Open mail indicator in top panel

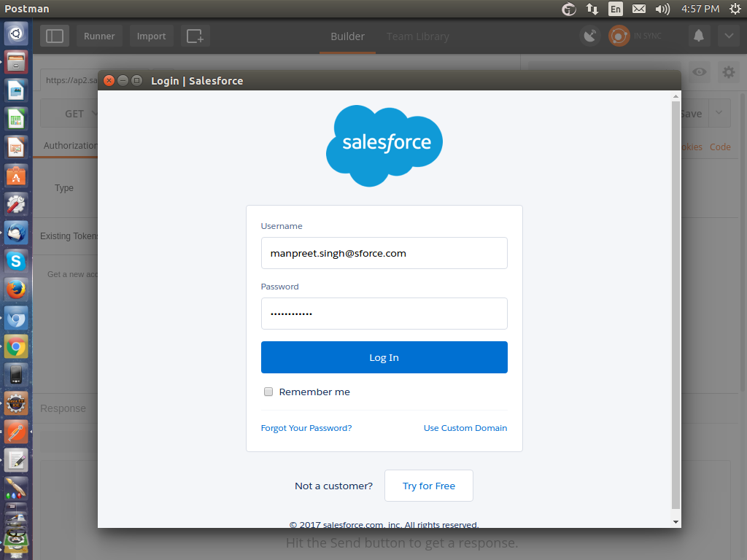(639, 9)
